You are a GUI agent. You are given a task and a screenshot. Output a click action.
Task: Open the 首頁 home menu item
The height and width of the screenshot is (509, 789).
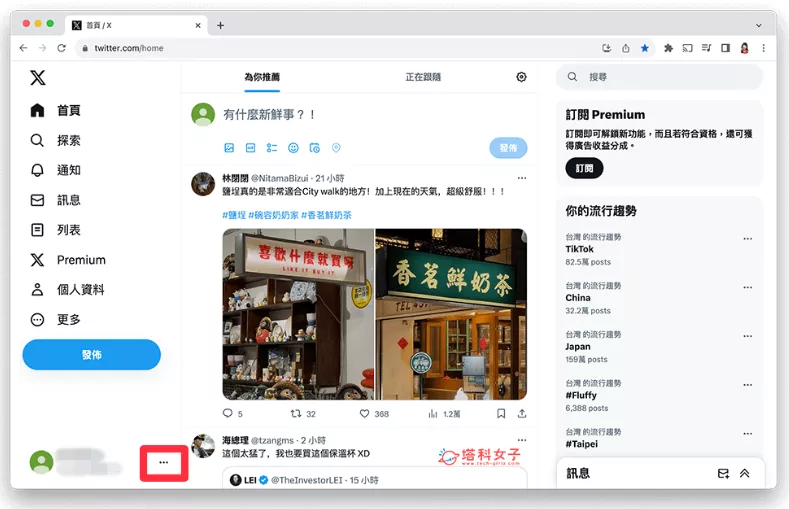(x=55, y=110)
